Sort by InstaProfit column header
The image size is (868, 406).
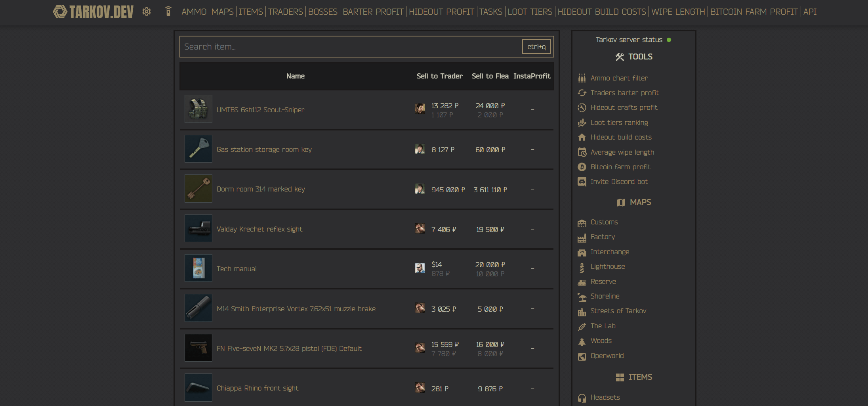pyautogui.click(x=532, y=76)
